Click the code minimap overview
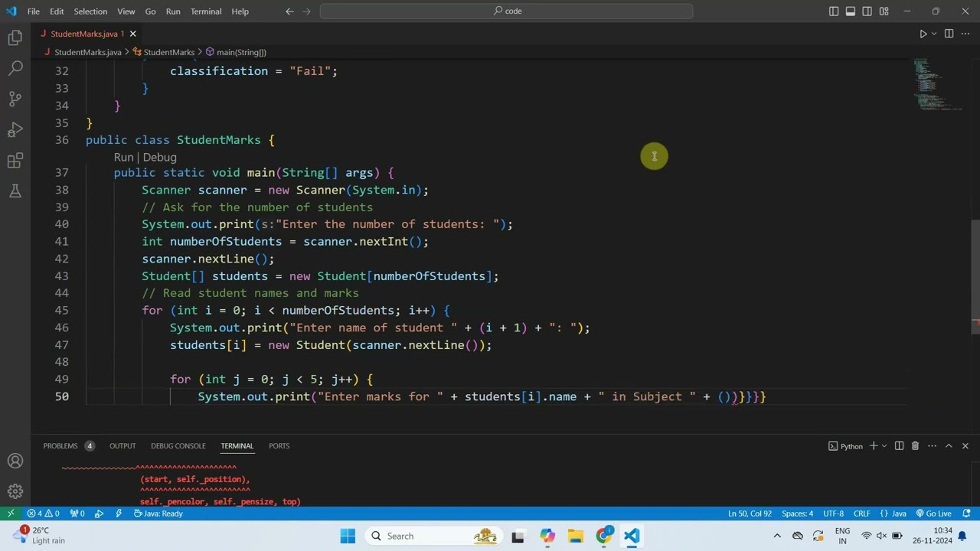The image size is (980, 551). pos(939,84)
